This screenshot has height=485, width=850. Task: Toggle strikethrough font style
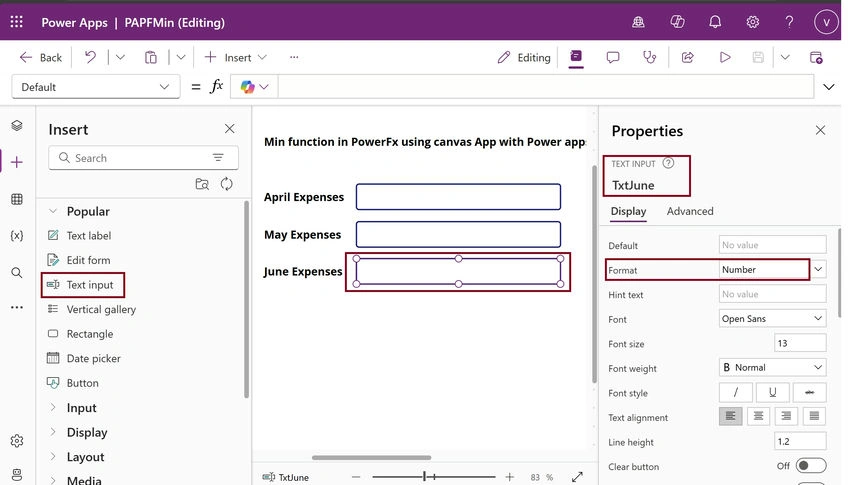pos(809,392)
